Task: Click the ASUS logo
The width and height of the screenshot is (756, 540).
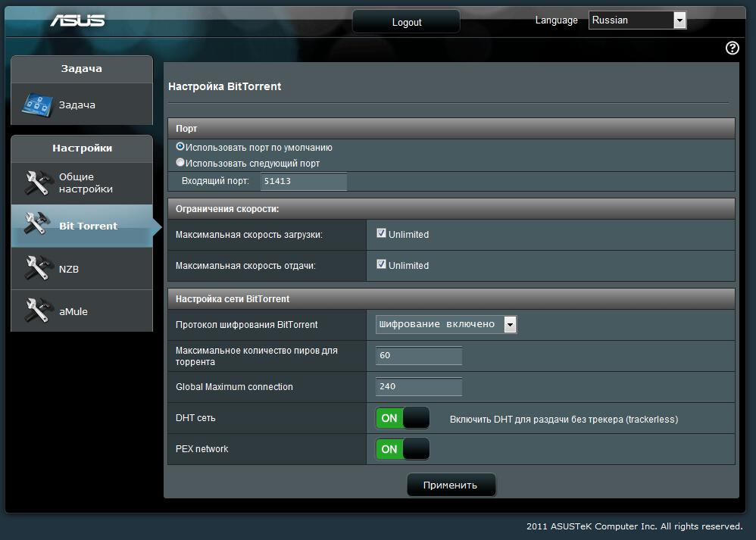Action: (x=77, y=20)
